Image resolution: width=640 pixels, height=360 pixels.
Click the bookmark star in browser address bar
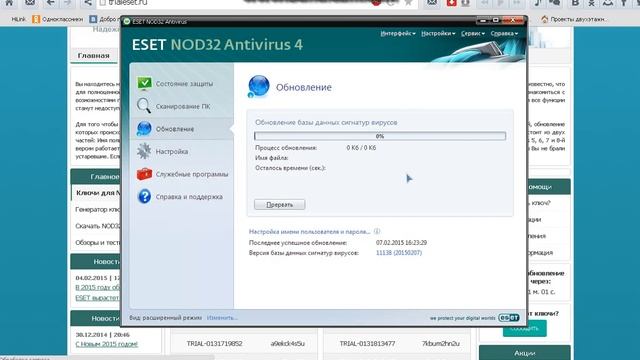click(408, 3)
